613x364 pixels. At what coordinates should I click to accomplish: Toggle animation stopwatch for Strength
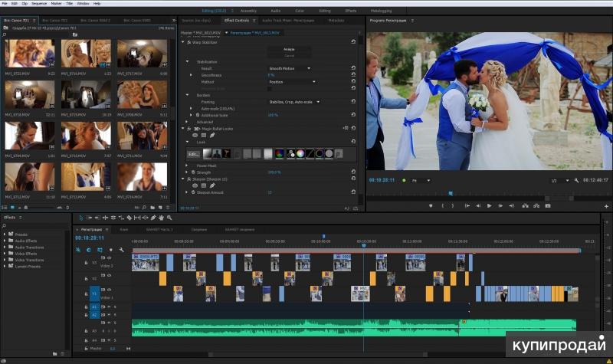pos(193,172)
